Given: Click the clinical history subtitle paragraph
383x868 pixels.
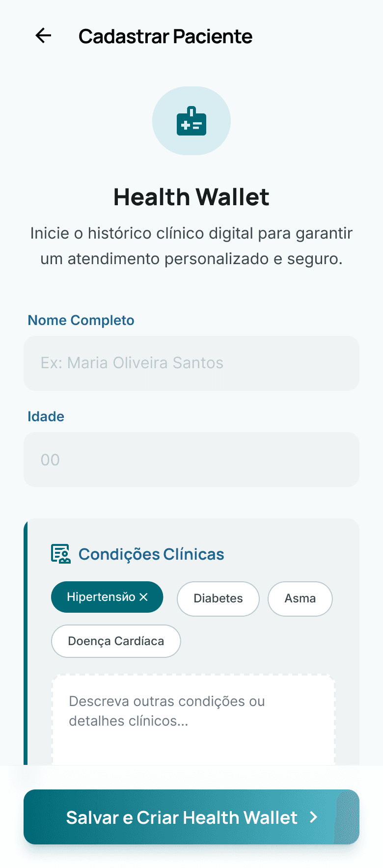Looking at the screenshot, I should point(191,246).
